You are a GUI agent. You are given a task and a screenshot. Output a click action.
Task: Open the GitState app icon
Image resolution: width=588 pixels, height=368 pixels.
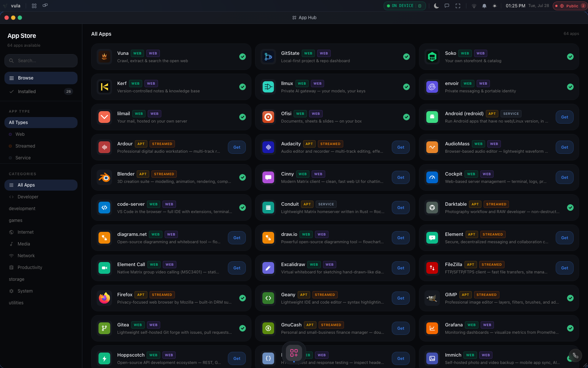[x=268, y=57]
